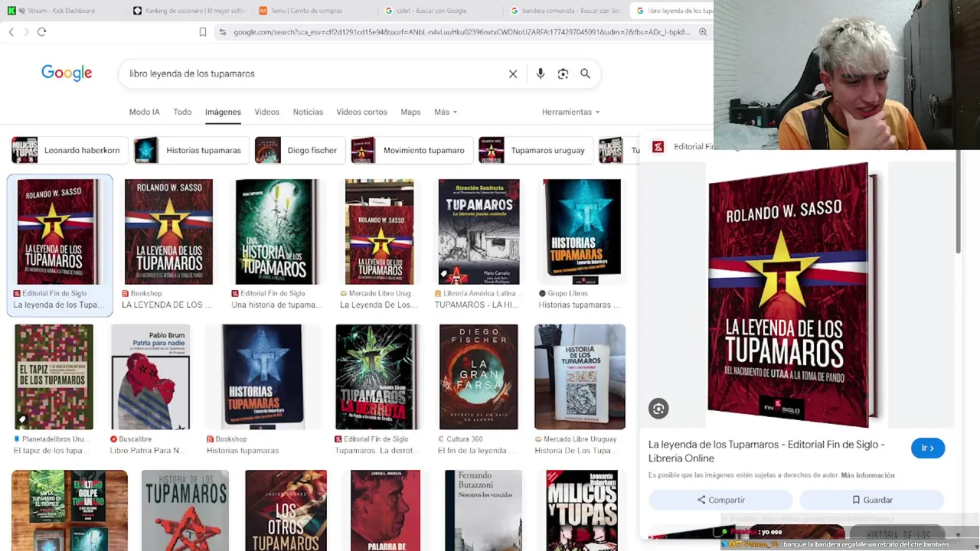Open the El tapiz de los Tupamaros thumbnail
Screen dimensions: 980x551
click(x=54, y=377)
